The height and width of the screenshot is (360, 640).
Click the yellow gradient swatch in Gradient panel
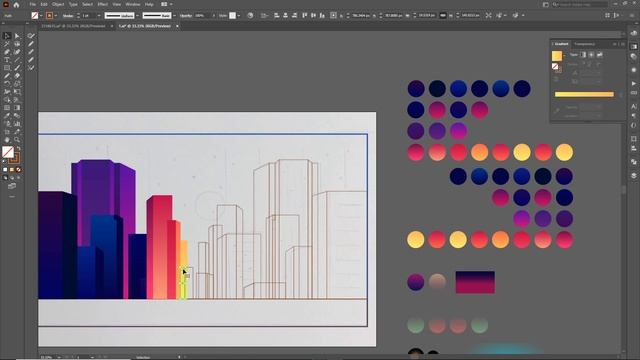click(557, 56)
